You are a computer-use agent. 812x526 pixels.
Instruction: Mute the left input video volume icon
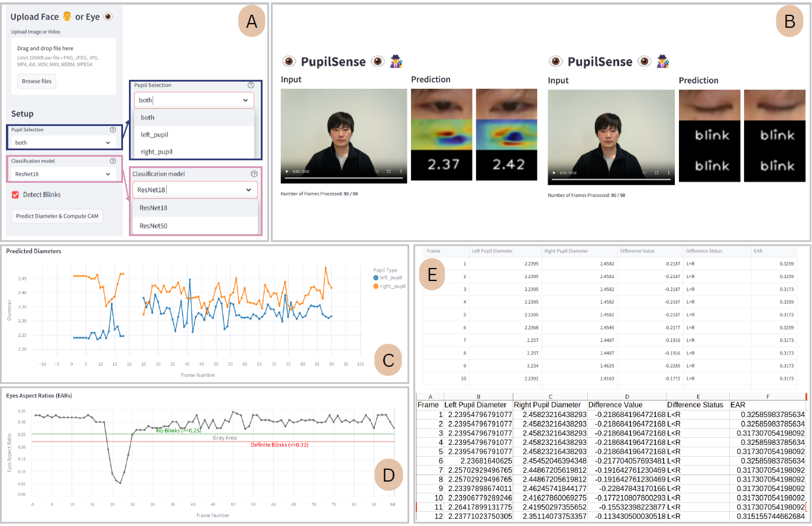[x=377, y=172]
